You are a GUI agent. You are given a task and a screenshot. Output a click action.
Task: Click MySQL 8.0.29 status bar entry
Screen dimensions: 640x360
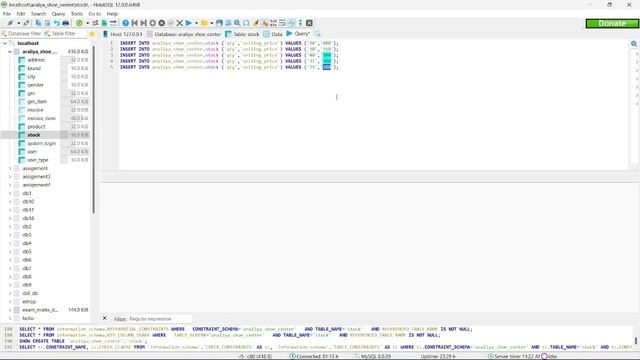coord(373,356)
